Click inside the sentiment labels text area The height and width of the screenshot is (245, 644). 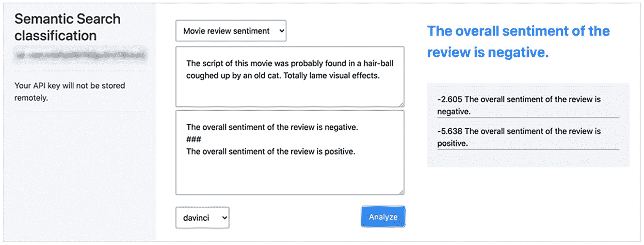290,152
